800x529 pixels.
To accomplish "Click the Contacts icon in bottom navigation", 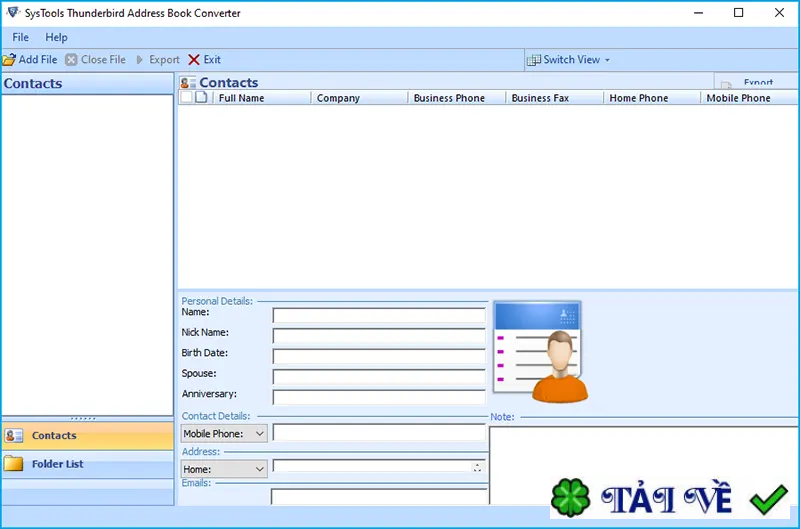I will [14, 436].
